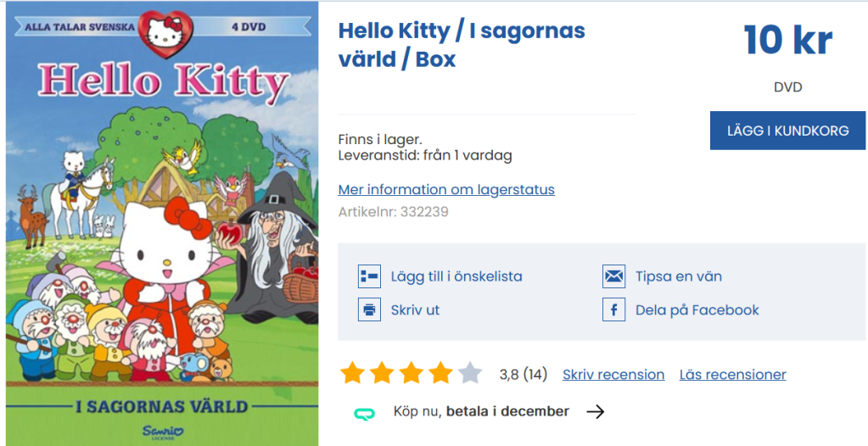
Task: Click the Klarna speech bubble icon
Action: tap(365, 412)
